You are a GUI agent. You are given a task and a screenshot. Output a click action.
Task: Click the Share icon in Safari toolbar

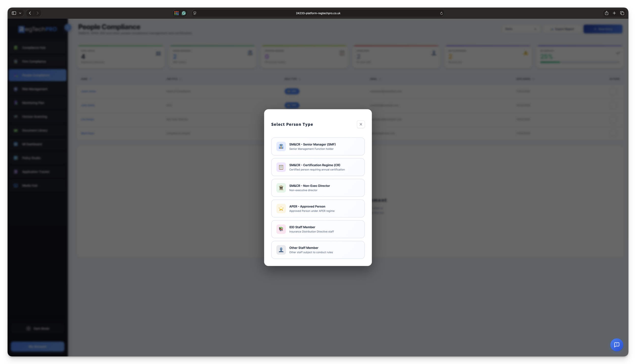[606, 13]
